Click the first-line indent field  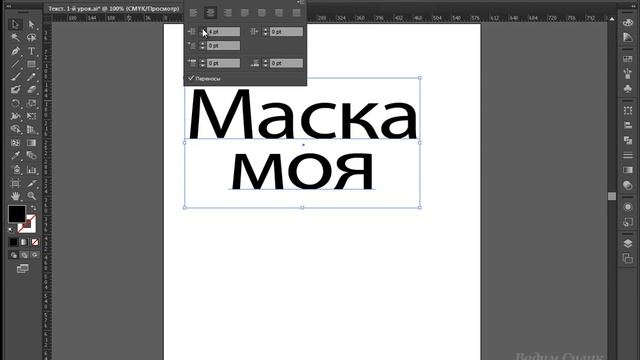[x=224, y=45]
